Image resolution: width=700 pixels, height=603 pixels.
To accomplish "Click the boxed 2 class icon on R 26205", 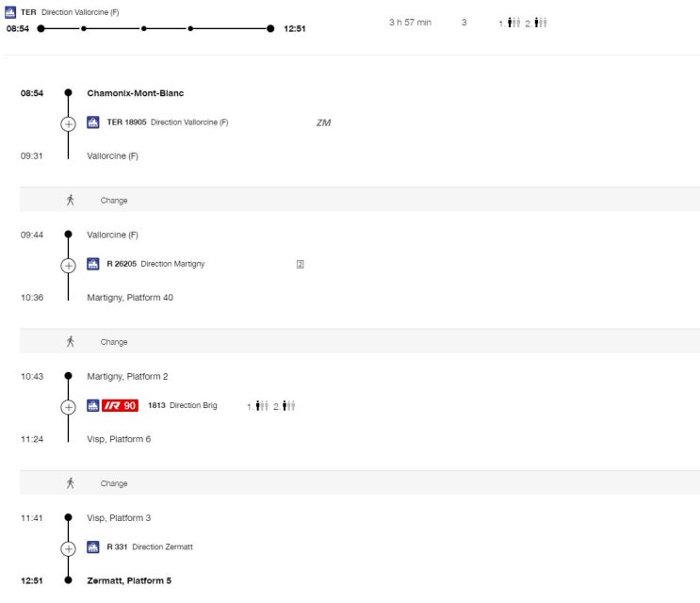I will pos(300,264).
